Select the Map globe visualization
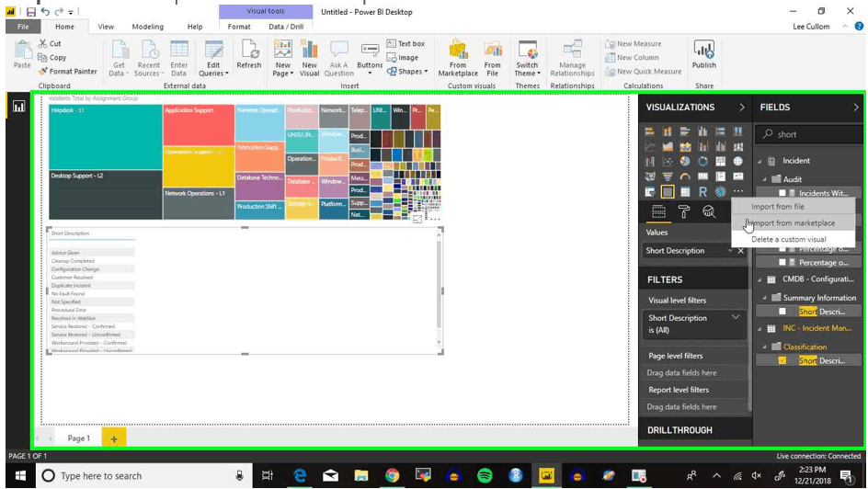Screen dimensions: 868x489 pyautogui.click(x=738, y=162)
